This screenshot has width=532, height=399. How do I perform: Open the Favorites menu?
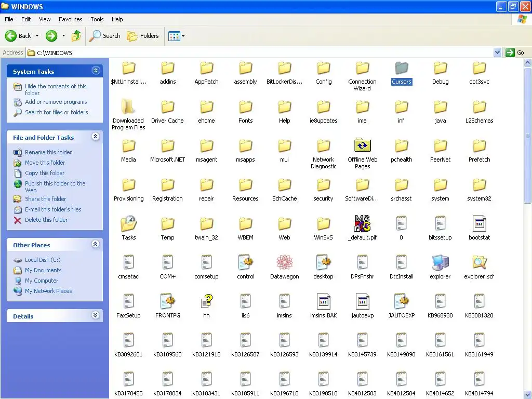(x=70, y=19)
